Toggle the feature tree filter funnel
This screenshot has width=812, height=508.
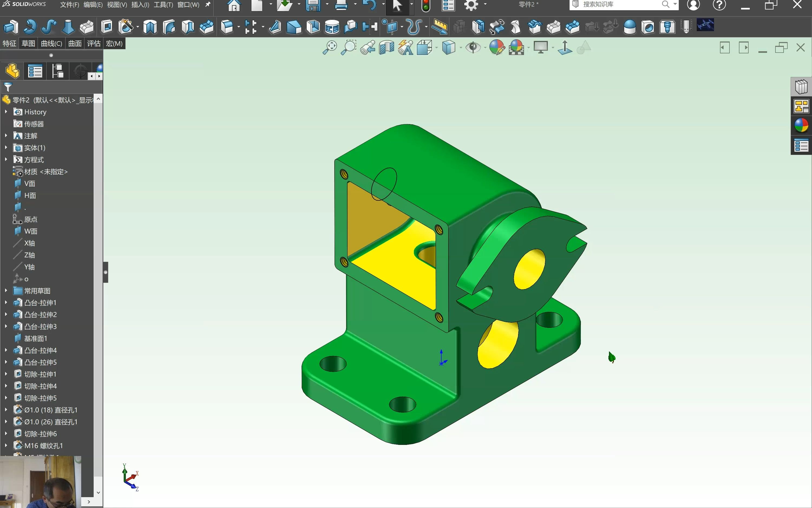click(x=8, y=87)
